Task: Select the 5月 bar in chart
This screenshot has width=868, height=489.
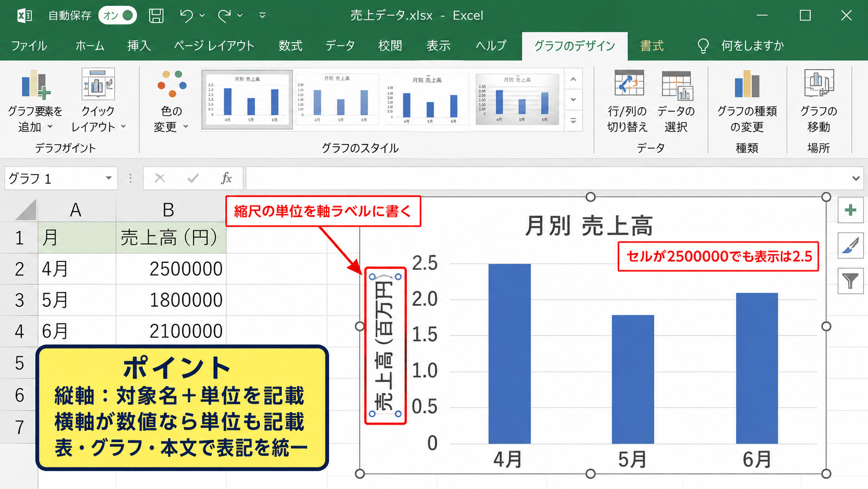Action: pos(633,379)
